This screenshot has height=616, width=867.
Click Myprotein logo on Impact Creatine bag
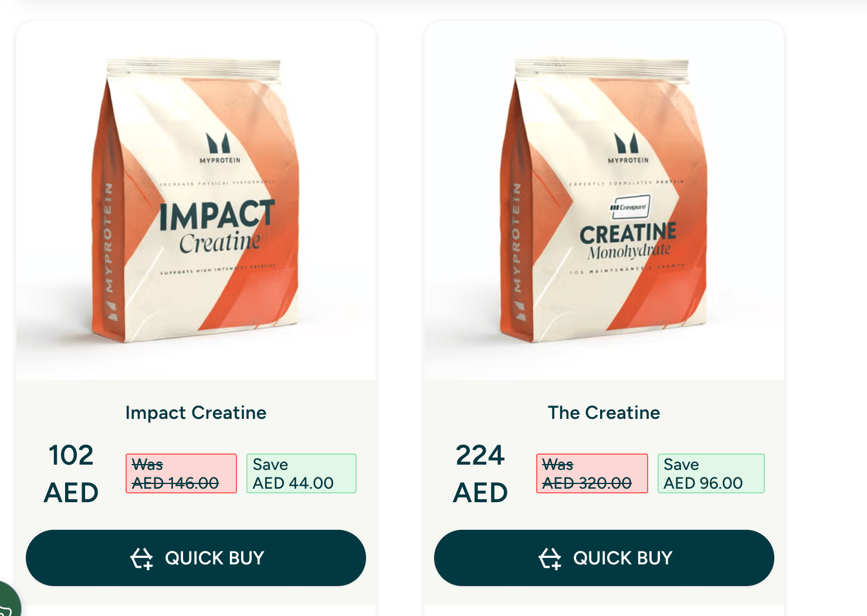(219, 148)
